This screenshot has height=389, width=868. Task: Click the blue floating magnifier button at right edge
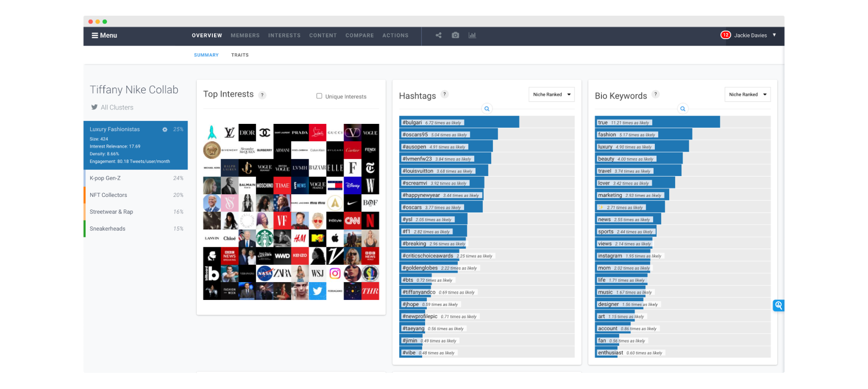point(779,306)
